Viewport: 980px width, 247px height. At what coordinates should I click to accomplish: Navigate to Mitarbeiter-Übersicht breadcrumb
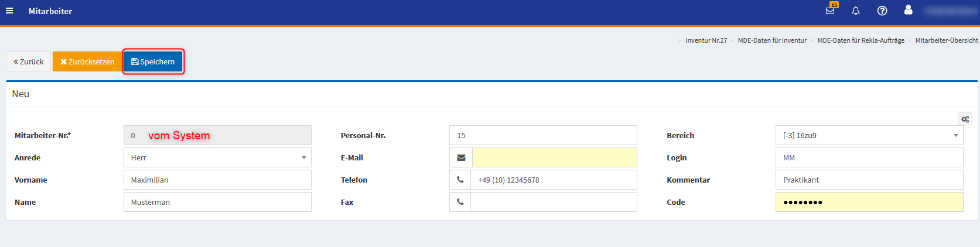[x=947, y=40]
